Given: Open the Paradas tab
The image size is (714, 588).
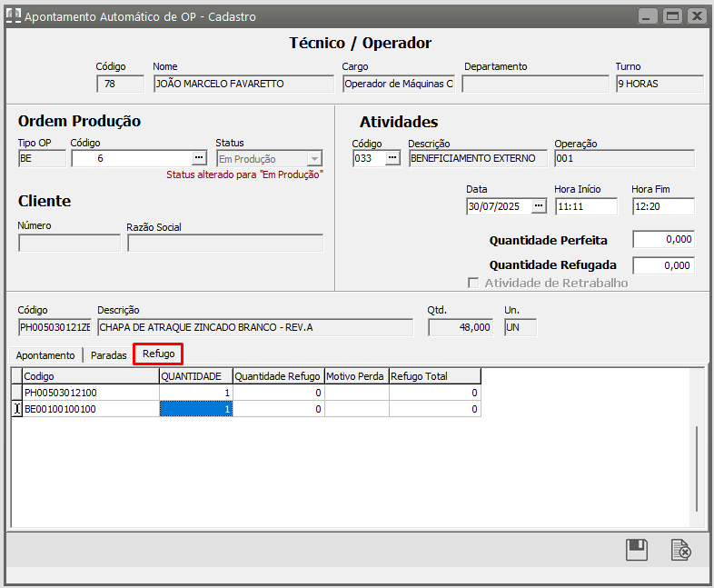Looking at the screenshot, I should (x=109, y=355).
